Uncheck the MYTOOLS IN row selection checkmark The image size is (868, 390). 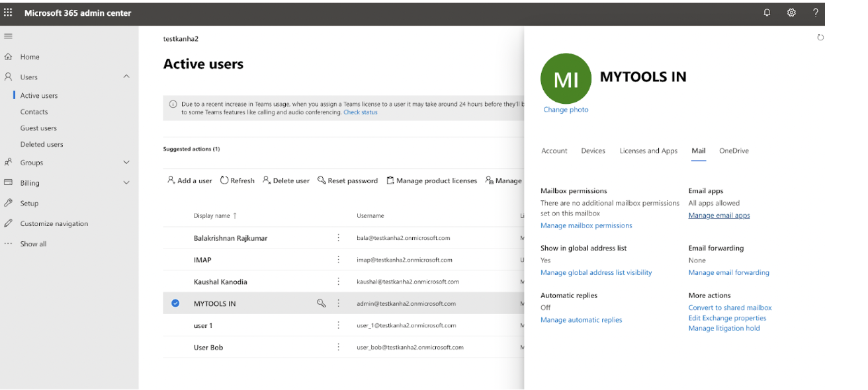pyautogui.click(x=175, y=303)
